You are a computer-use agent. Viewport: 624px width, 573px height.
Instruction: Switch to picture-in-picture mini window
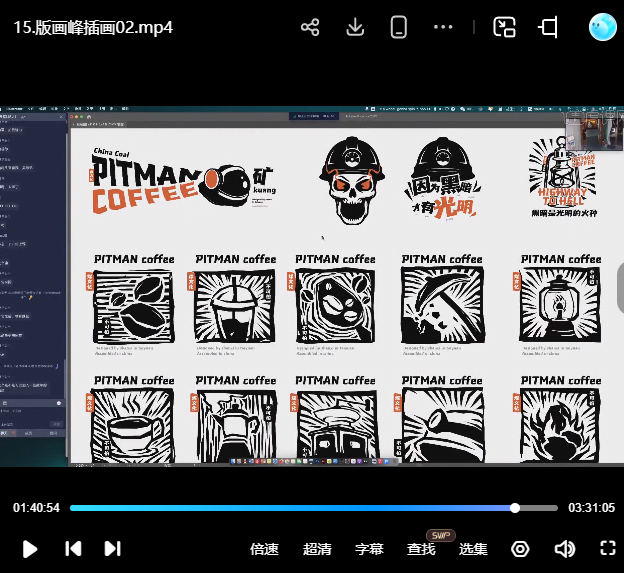point(505,28)
